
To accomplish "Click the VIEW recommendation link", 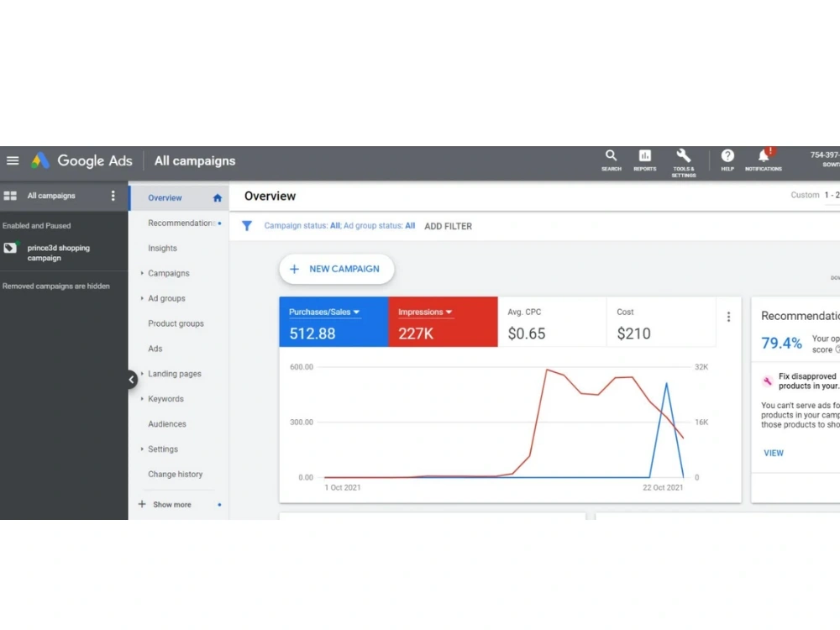I will click(x=773, y=454).
